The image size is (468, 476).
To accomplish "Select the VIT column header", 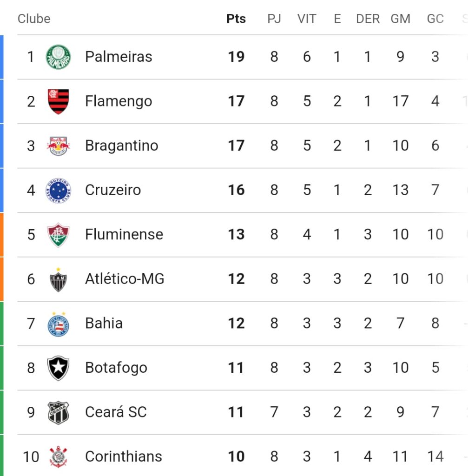I will (x=307, y=19).
